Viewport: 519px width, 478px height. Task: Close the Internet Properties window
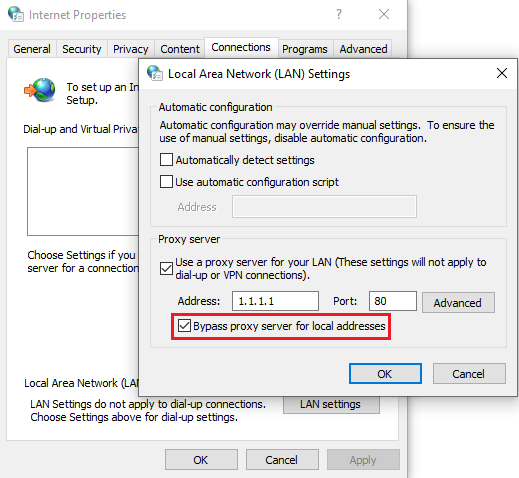(384, 14)
